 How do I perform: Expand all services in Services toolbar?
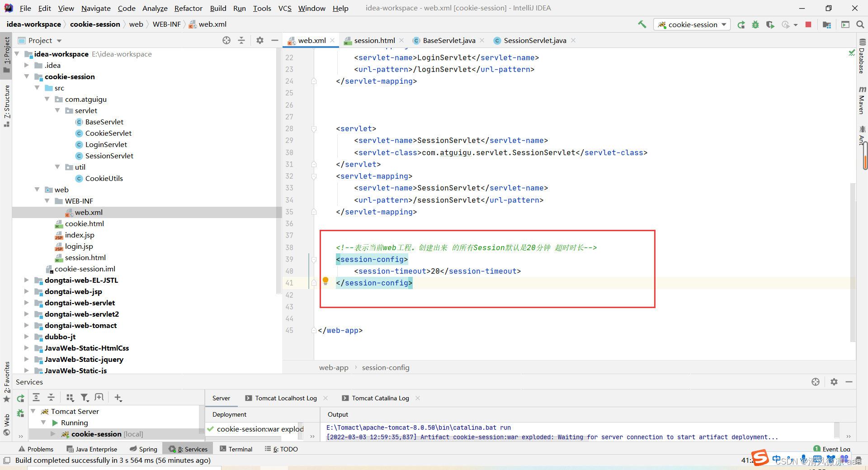(x=36, y=398)
